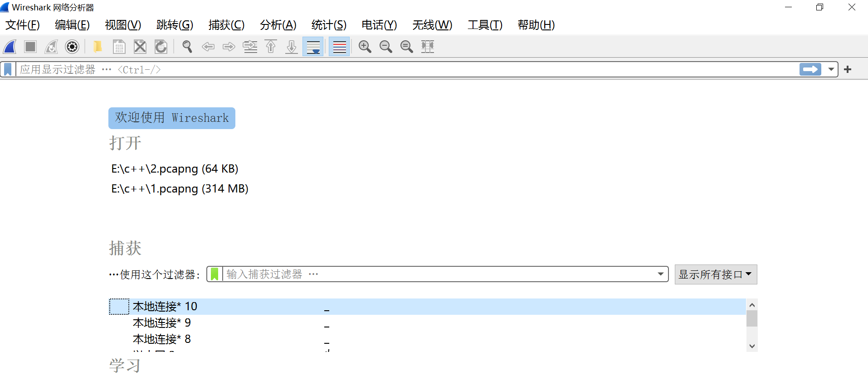This screenshot has height=380, width=868.
Task: Go to specified packet icon
Action: [x=250, y=47]
